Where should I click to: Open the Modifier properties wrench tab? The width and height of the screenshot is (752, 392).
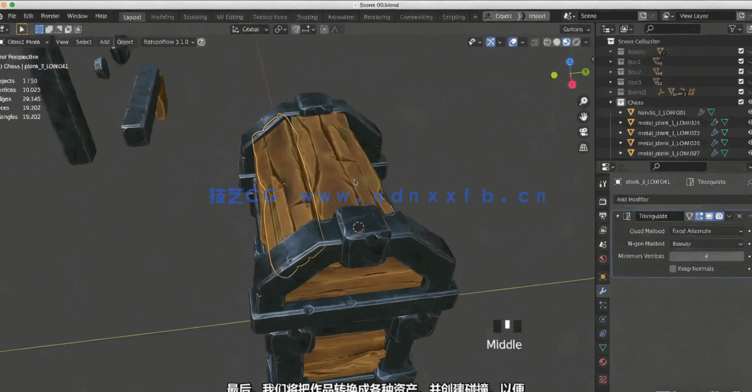[x=603, y=291]
